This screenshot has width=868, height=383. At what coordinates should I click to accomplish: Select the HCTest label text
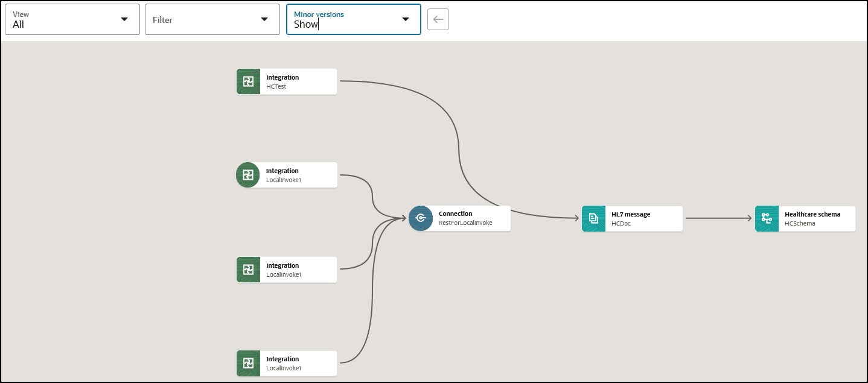pyautogui.click(x=276, y=86)
